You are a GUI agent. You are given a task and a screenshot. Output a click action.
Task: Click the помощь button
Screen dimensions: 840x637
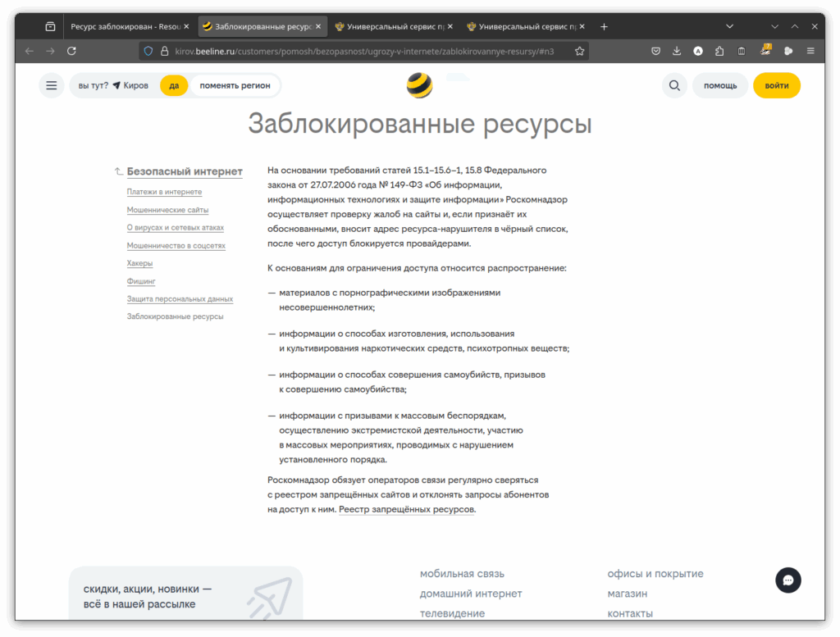point(720,85)
